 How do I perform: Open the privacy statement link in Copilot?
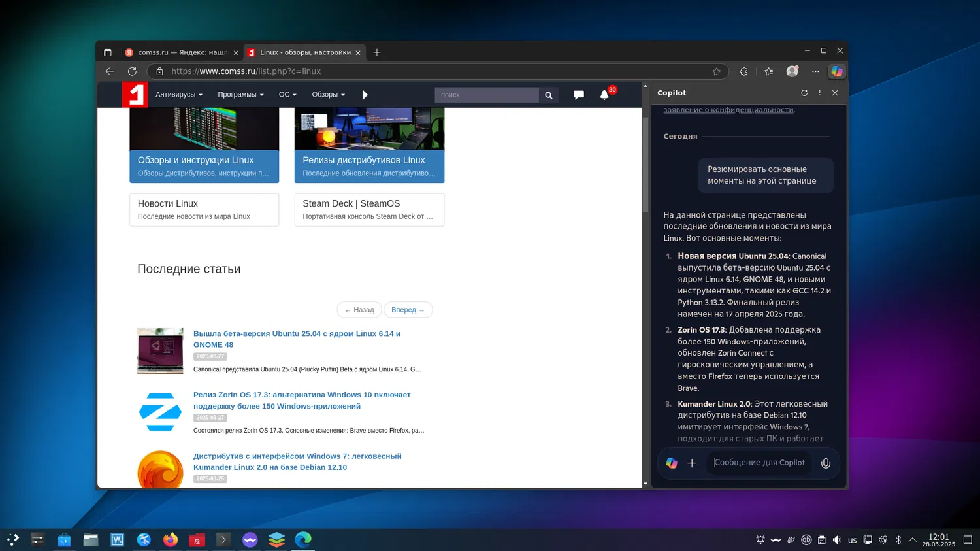(x=728, y=110)
